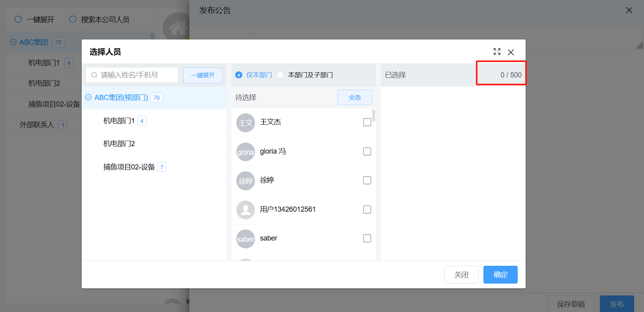Click the member list scrollbar
Viewport: 644px width, 312px height.
pyautogui.click(x=374, y=116)
